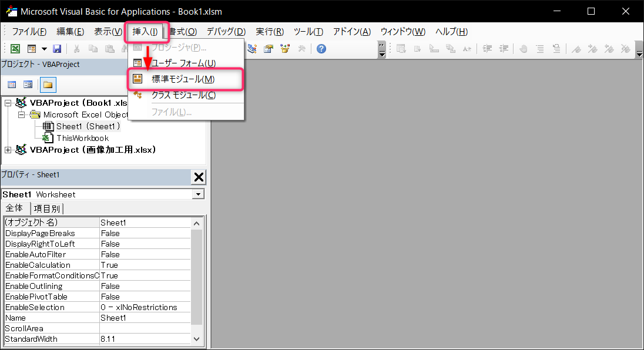Click the Paste clipboard icon
The width and height of the screenshot is (644, 350).
110,49
